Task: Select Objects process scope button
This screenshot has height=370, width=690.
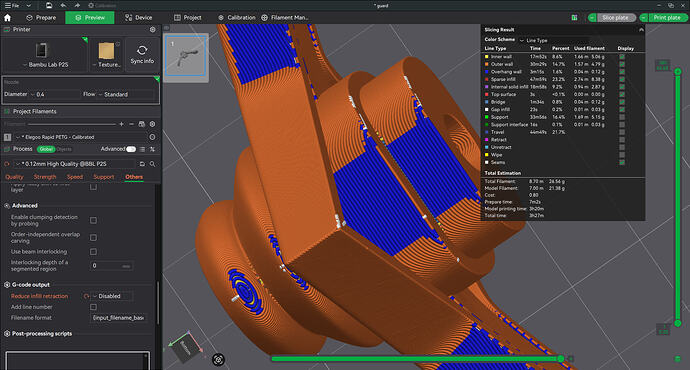Action: [x=64, y=149]
